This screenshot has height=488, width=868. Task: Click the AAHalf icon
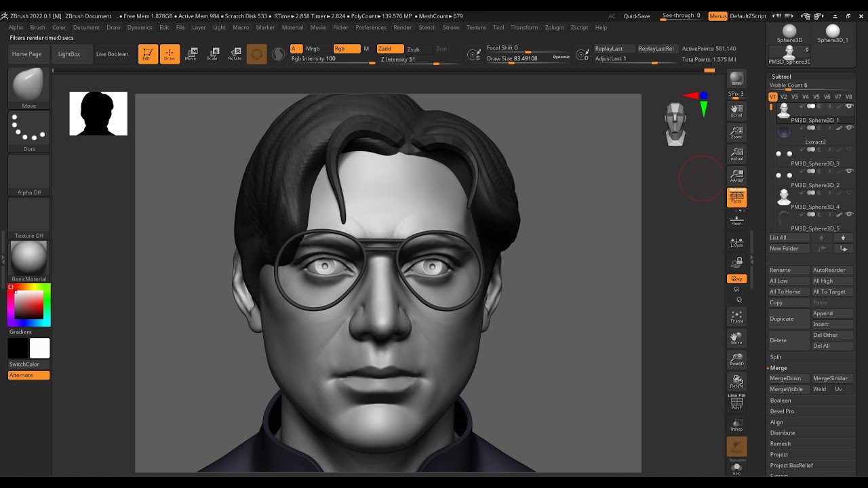(736, 176)
